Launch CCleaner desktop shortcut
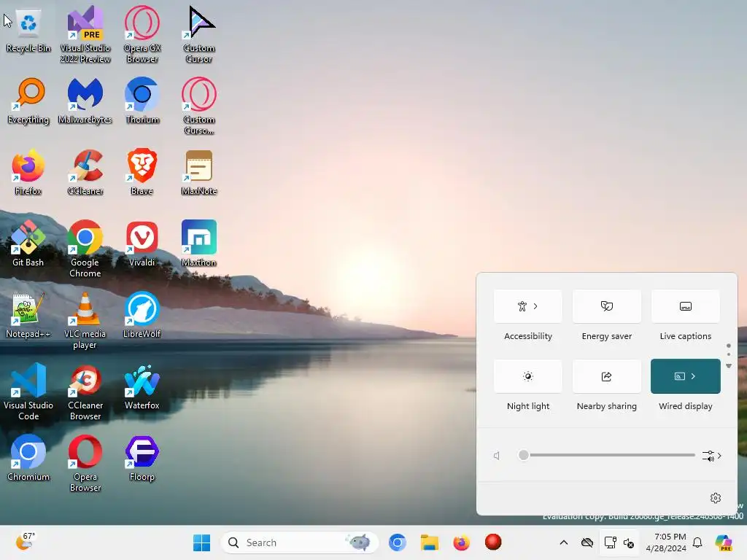 [x=85, y=172]
